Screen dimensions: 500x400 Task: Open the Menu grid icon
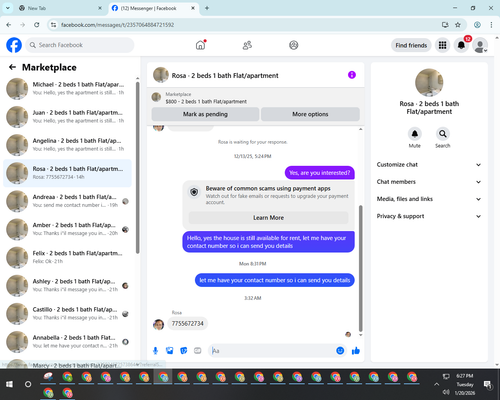(442, 45)
